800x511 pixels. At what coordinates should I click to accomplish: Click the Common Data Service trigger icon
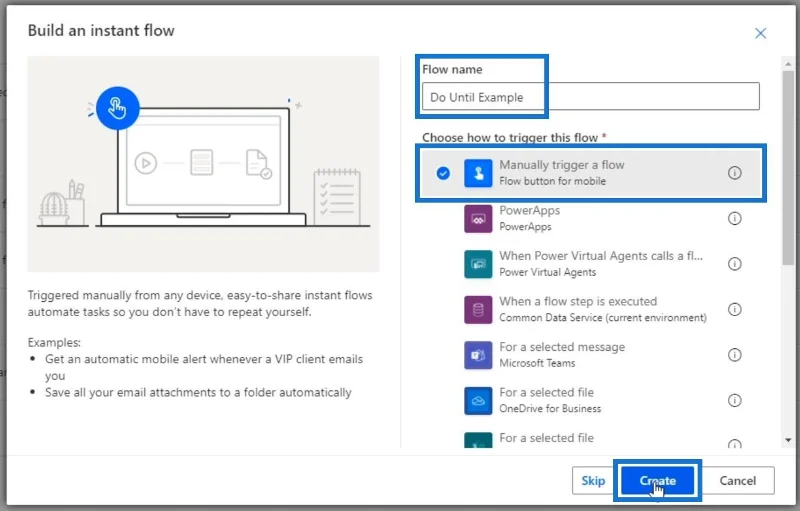(478, 310)
